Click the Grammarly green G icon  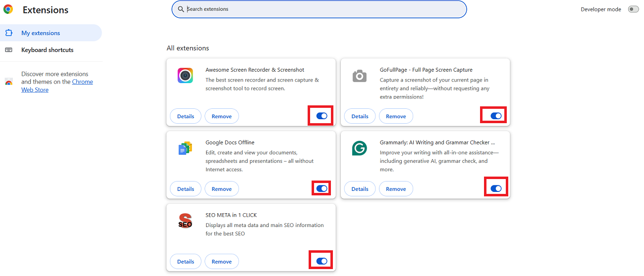click(359, 148)
